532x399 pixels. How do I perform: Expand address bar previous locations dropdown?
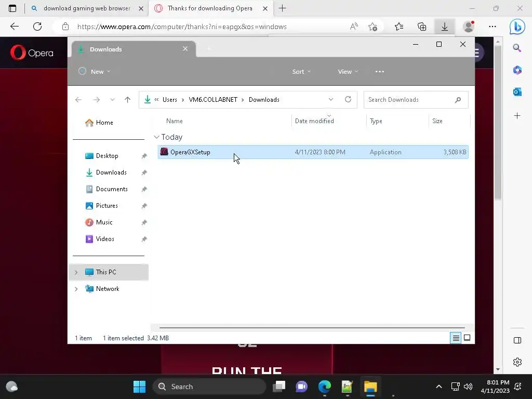[331, 99]
